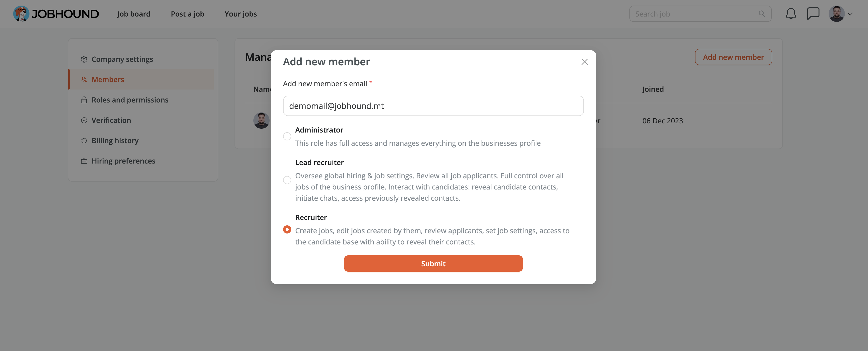Select the Recruiter role radio button
This screenshot has height=351, width=868.
287,229
